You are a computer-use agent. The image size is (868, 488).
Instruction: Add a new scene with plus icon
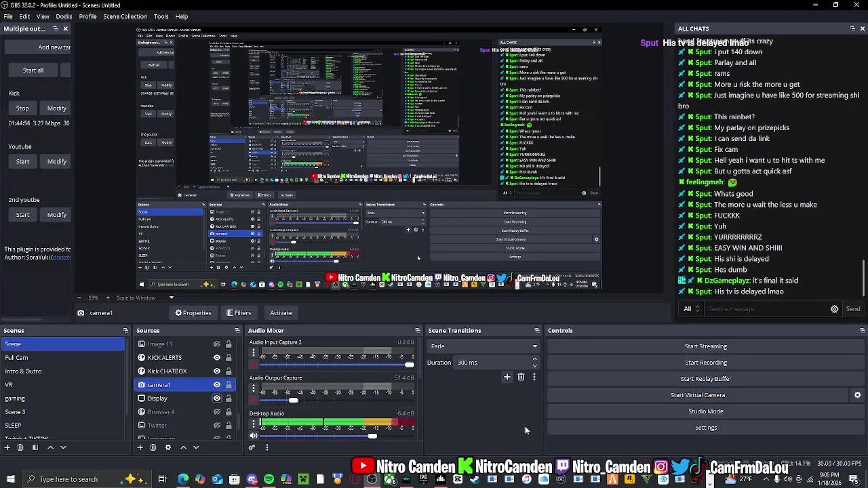click(7, 447)
